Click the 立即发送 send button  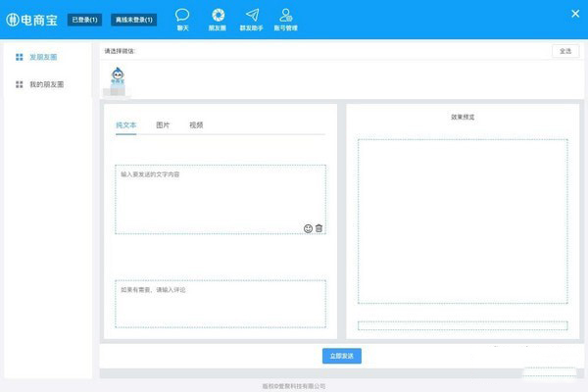pyautogui.click(x=342, y=356)
